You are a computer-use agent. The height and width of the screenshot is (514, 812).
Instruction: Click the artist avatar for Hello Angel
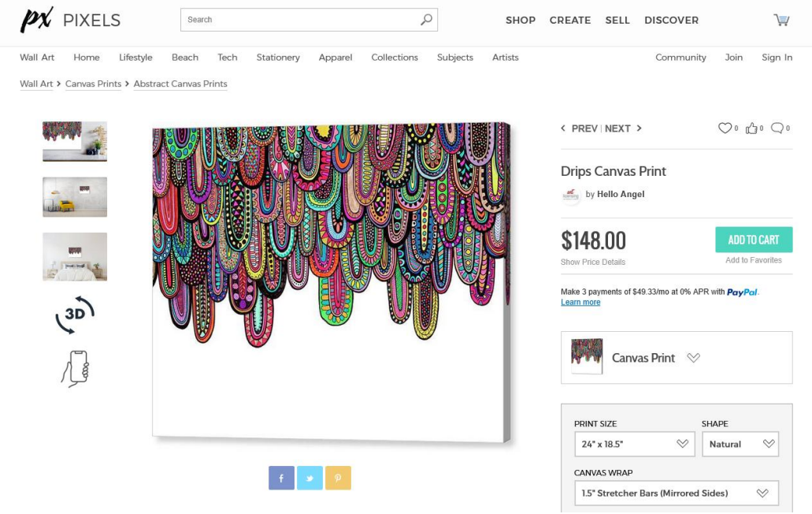[571, 195]
